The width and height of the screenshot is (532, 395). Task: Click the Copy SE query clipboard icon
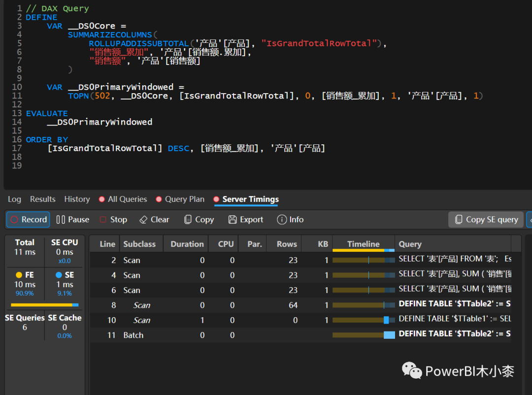coord(459,220)
